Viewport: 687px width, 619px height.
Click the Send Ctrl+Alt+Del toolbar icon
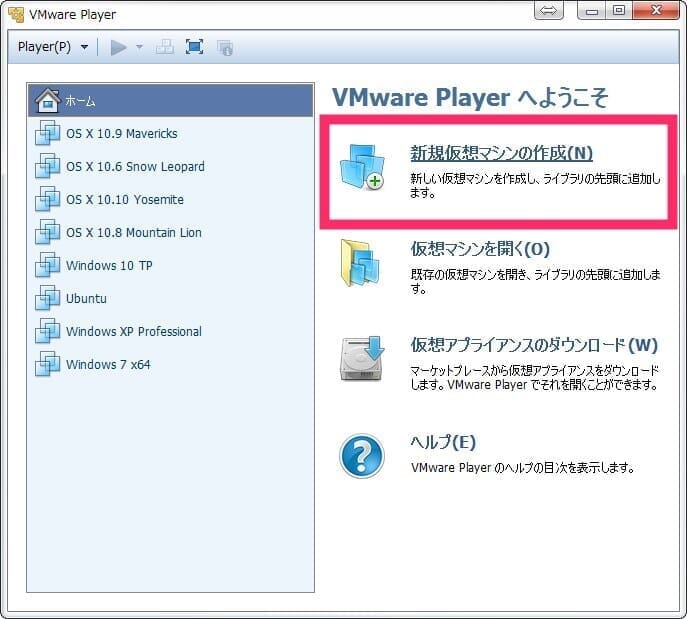[x=165, y=47]
